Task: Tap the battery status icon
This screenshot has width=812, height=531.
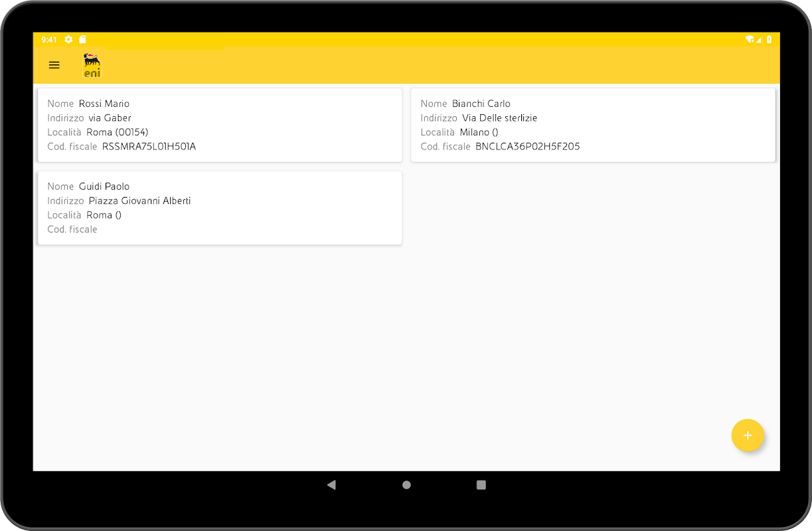Action: (x=769, y=40)
